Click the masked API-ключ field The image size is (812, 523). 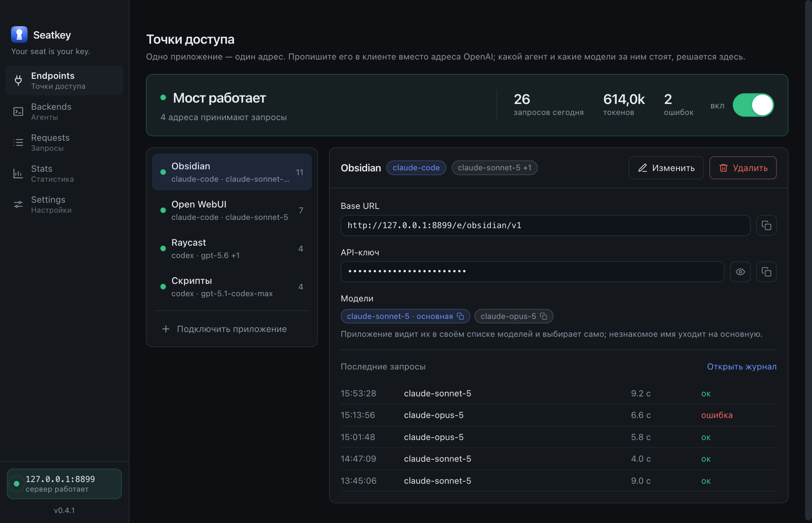tap(532, 272)
